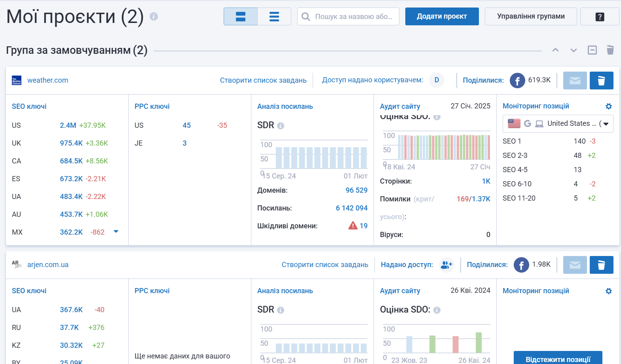Open Аудит сайту for weather.com
The width and height of the screenshot is (621, 364).
pyautogui.click(x=400, y=106)
